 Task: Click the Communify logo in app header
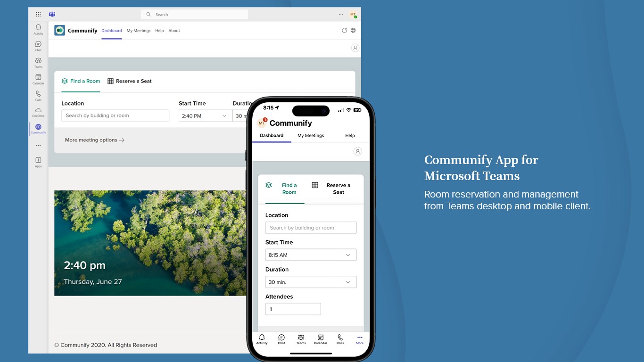point(59,30)
